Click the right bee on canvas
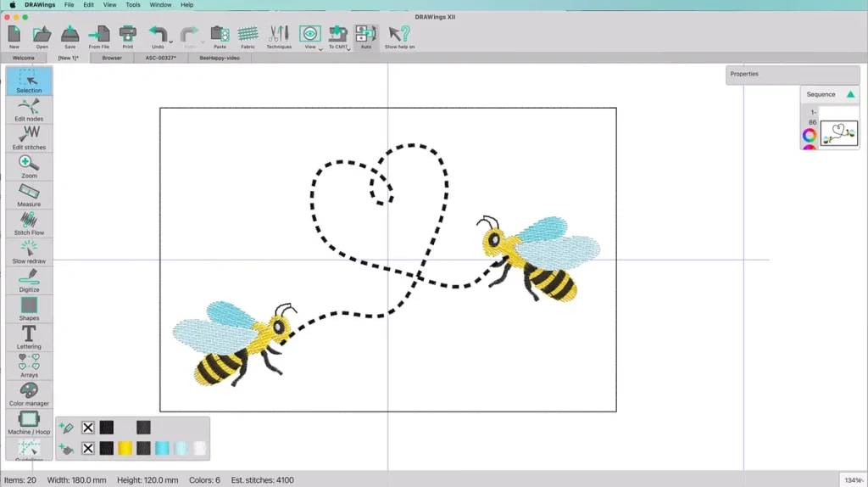The height and width of the screenshot is (487, 868). tap(538, 258)
